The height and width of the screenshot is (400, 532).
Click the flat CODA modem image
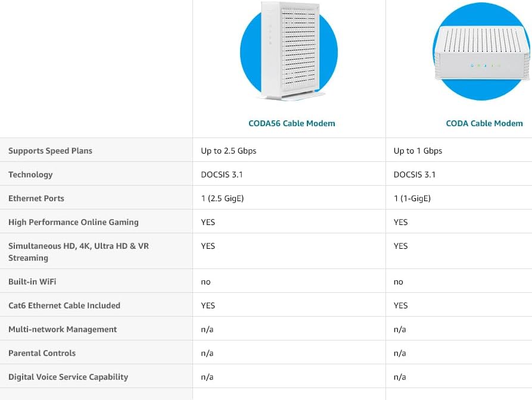tap(482, 52)
